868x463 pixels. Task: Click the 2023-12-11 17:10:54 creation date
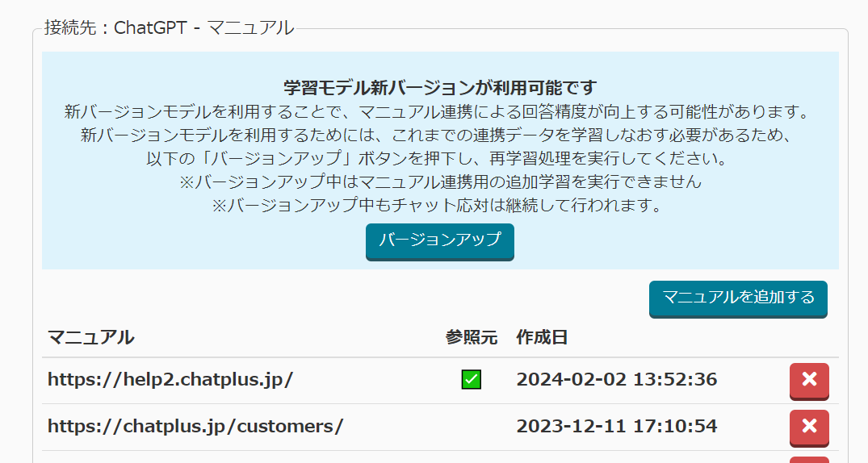click(616, 427)
